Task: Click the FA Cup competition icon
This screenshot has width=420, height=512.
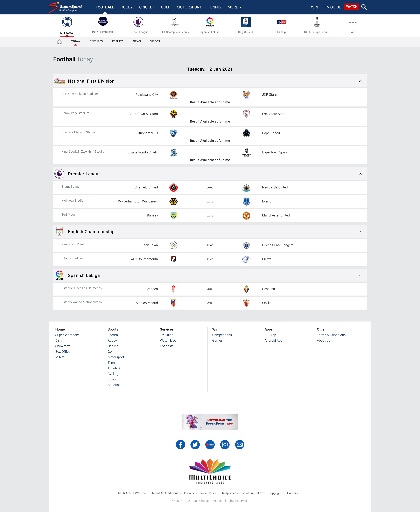Action: click(281, 22)
